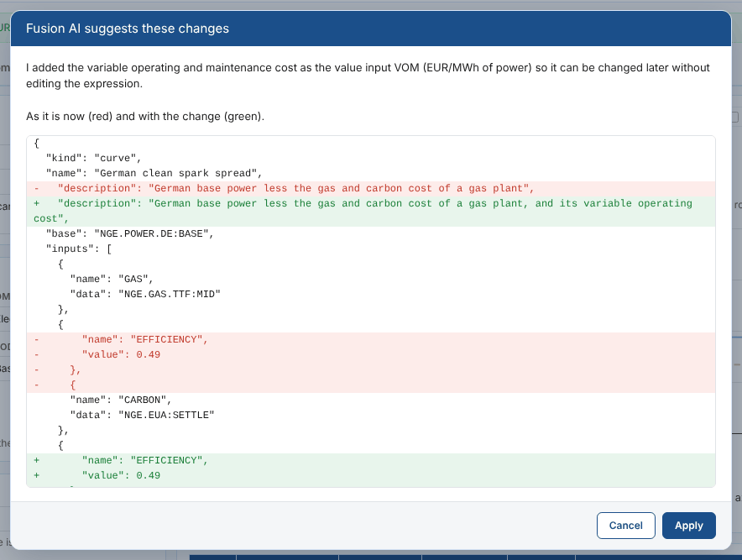Screen dimensions: 742x560
Task: Click added green "value": 0.49 line
Action: pos(371,476)
